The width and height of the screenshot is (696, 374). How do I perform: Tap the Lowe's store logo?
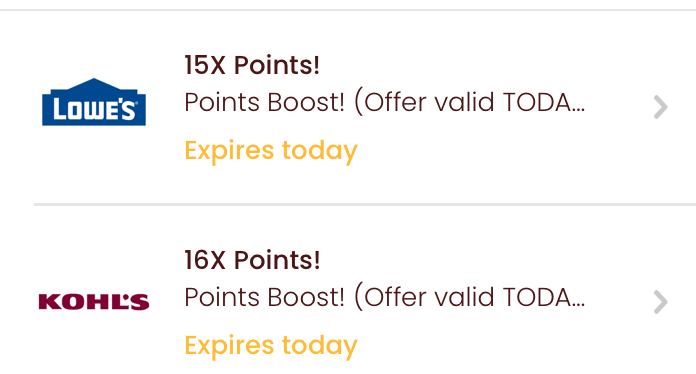[94, 102]
